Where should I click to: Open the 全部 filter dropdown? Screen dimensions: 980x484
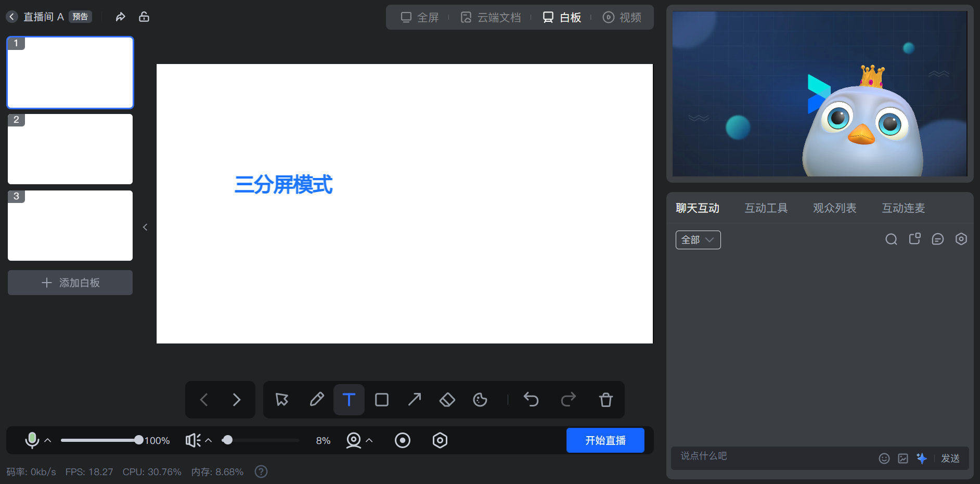click(698, 240)
